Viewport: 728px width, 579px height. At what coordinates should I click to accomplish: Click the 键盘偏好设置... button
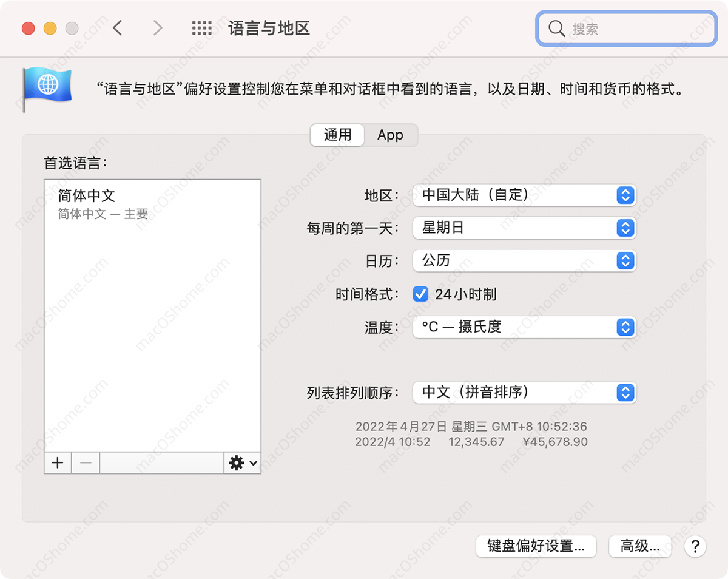tap(536, 546)
